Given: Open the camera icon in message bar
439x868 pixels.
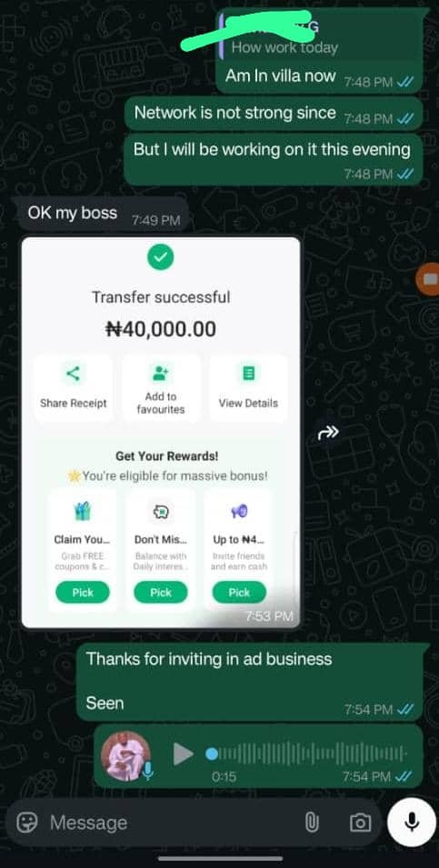Looking at the screenshot, I should pos(361,823).
